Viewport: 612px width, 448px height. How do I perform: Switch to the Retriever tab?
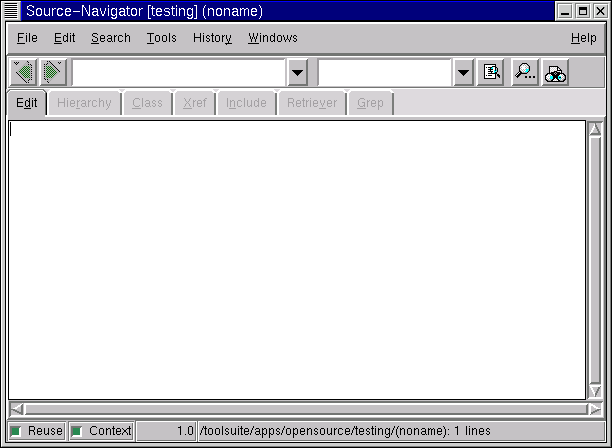coord(312,103)
